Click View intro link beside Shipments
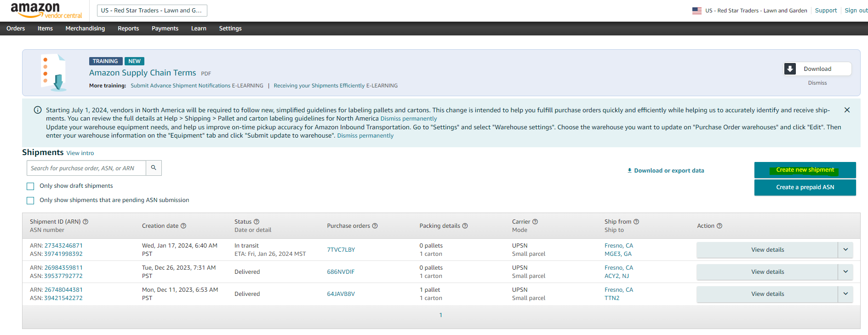This screenshot has width=868, height=335. tap(80, 153)
